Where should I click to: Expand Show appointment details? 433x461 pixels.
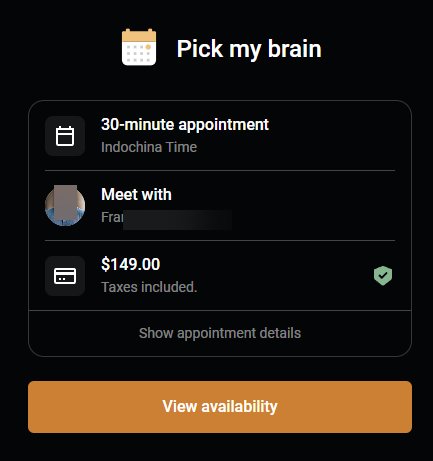[x=220, y=333]
